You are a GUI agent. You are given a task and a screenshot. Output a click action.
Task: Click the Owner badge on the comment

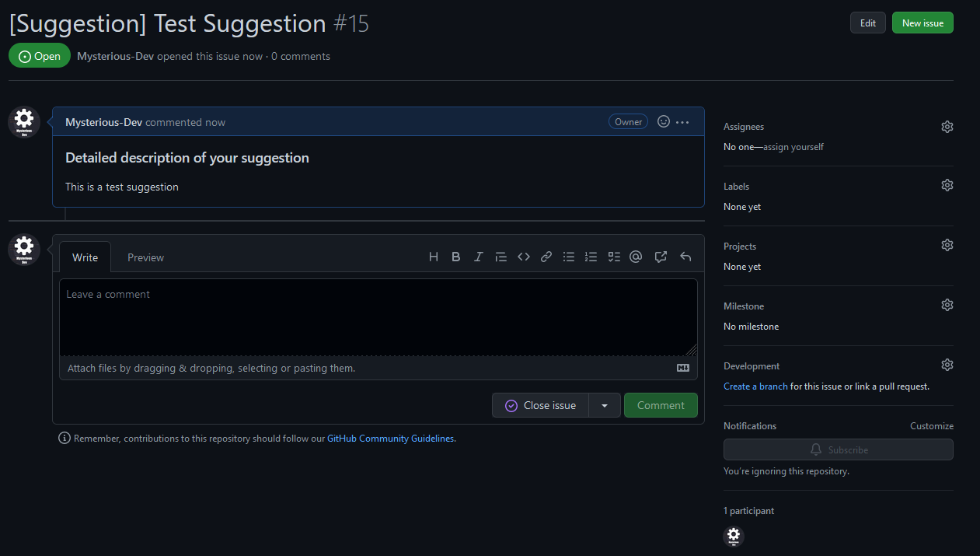628,121
